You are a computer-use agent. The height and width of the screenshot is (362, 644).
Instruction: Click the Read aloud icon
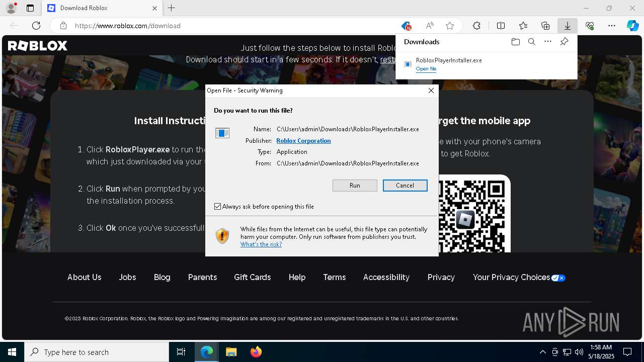coord(429,26)
